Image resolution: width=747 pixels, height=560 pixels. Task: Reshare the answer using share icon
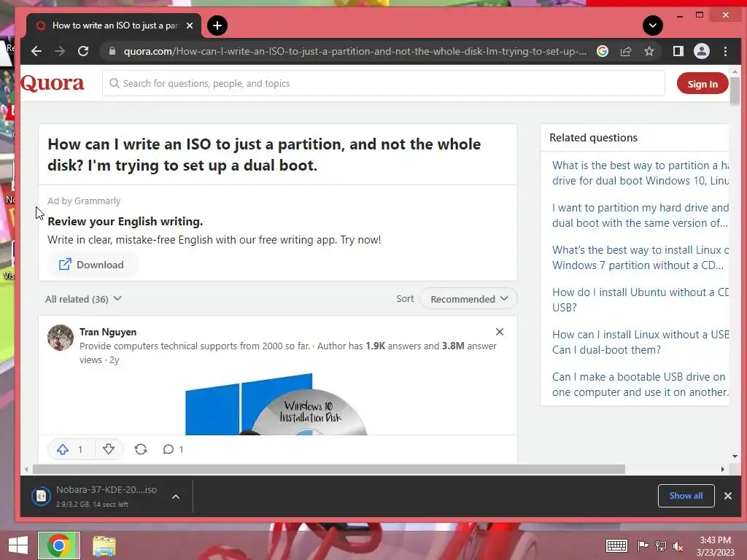[x=141, y=449]
